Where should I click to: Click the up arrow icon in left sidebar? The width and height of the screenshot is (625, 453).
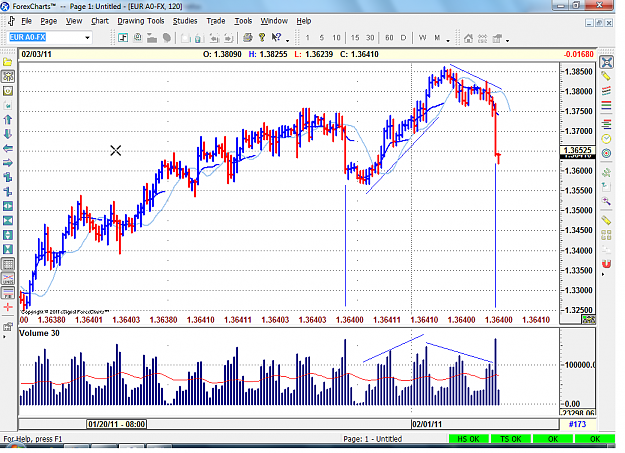8,120
